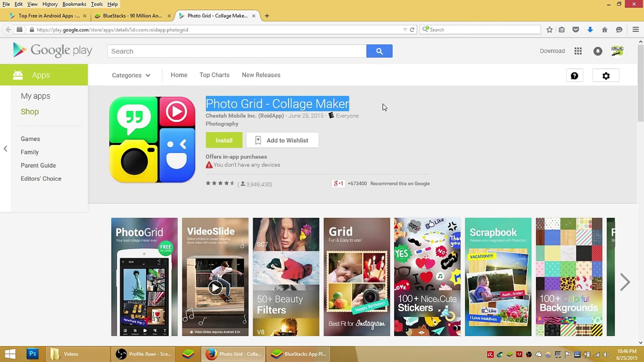Open the BlueStacks icon in taskbar

(188, 354)
